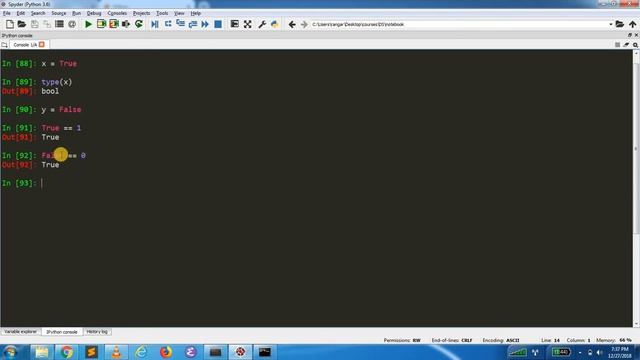Step out of function until return icon
The image size is (640, 360).
[193, 24]
